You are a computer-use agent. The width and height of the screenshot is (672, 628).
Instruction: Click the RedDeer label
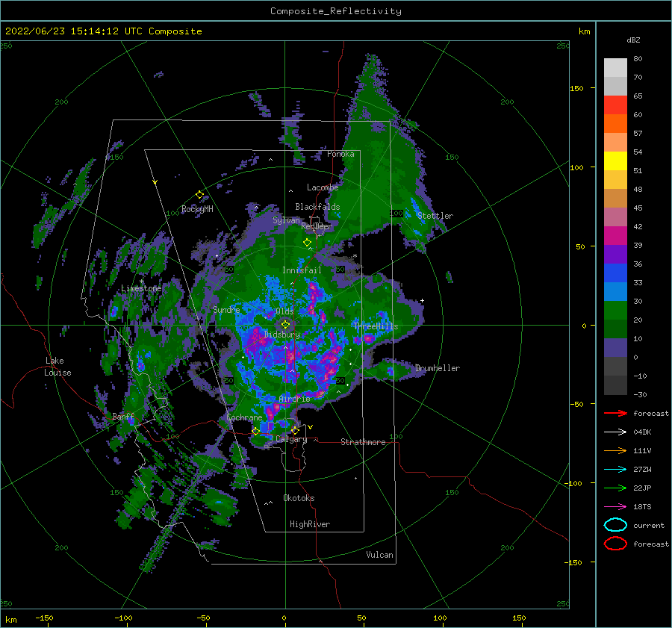click(x=317, y=226)
